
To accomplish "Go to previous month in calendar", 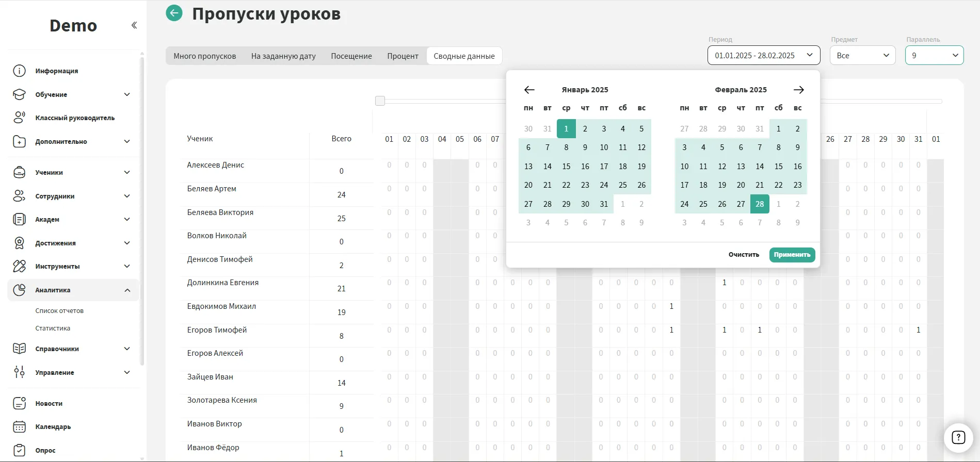I will (x=529, y=90).
